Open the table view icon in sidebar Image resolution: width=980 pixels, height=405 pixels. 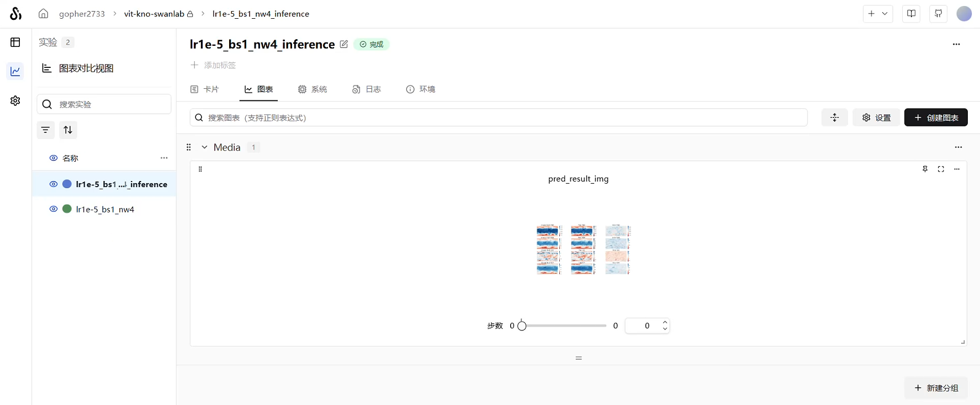tap(15, 42)
